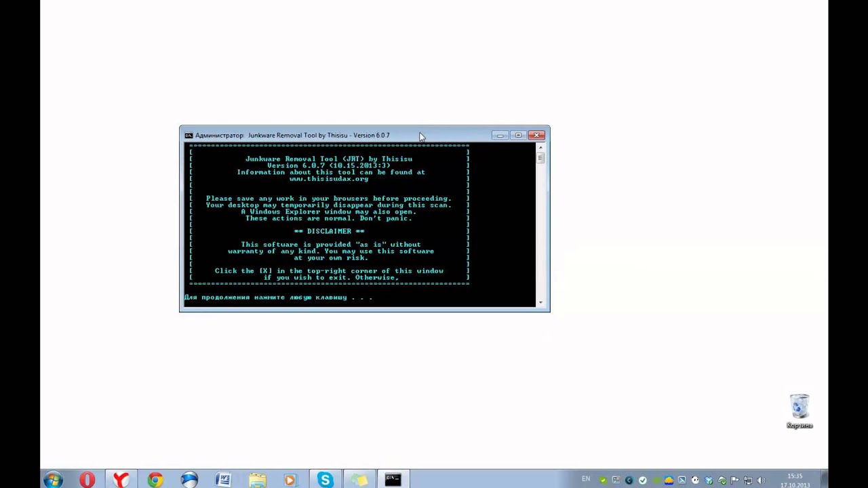
Task: Click the console icon in JRT title bar
Action: 189,136
